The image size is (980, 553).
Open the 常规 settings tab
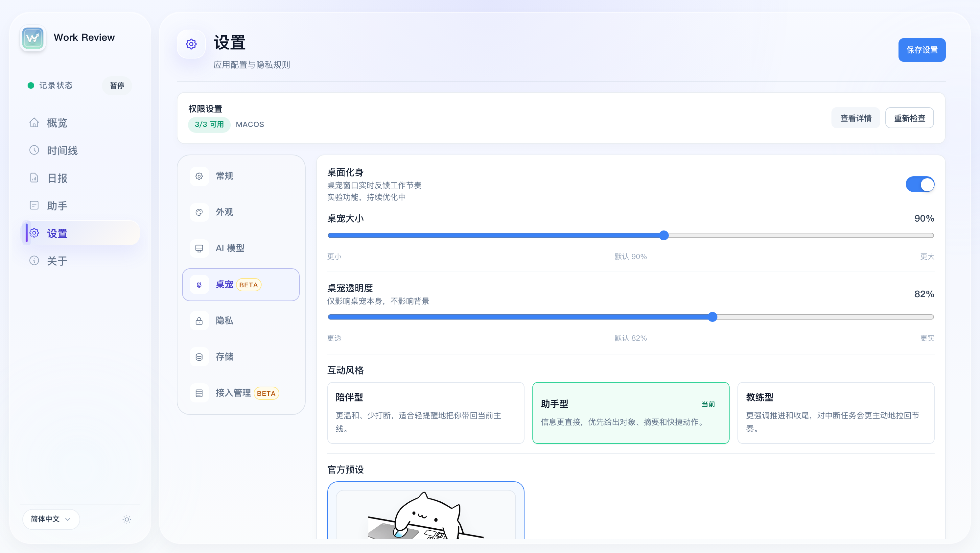pyautogui.click(x=241, y=176)
